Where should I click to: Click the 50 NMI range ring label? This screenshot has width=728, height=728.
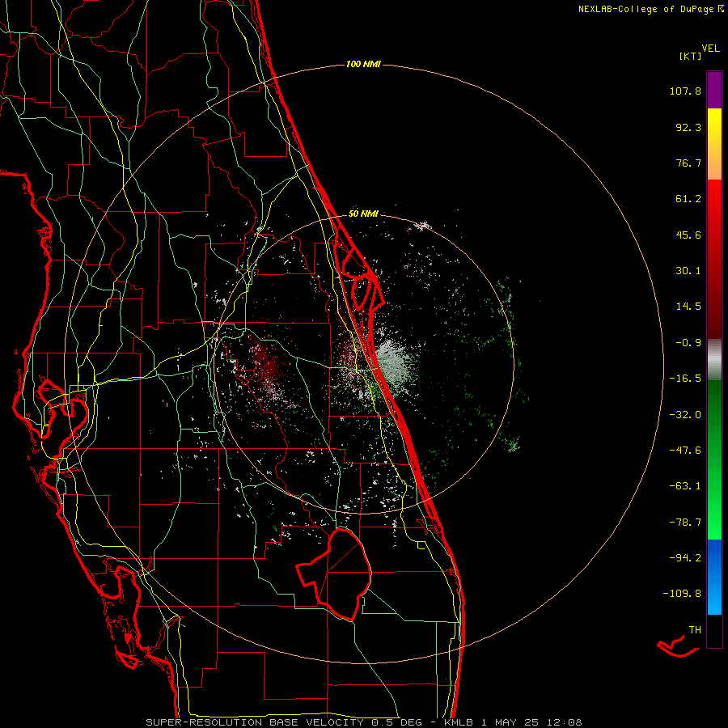click(x=363, y=214)
